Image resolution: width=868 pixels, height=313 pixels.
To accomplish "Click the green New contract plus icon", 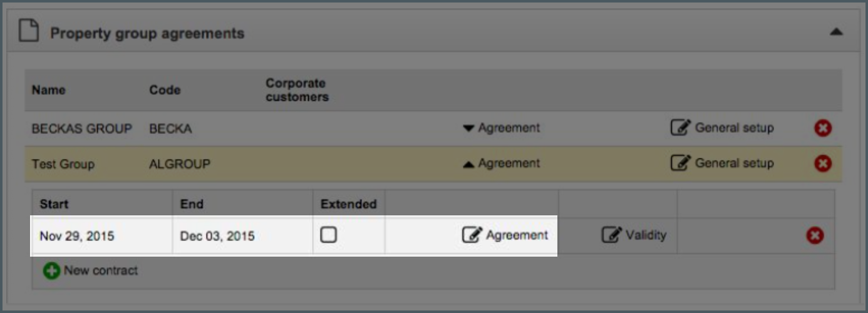I will point(51,271).
